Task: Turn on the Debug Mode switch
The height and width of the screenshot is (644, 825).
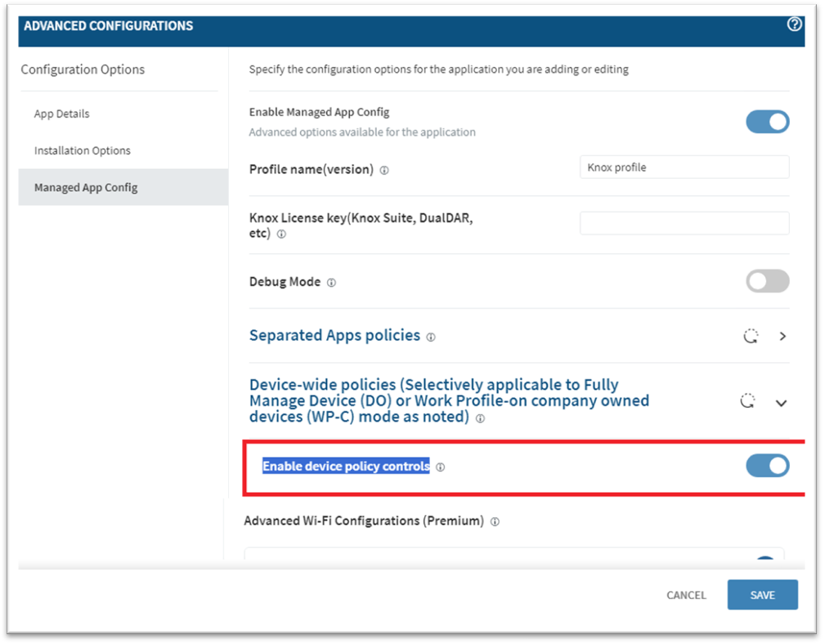Action: (x=767, y=281)
